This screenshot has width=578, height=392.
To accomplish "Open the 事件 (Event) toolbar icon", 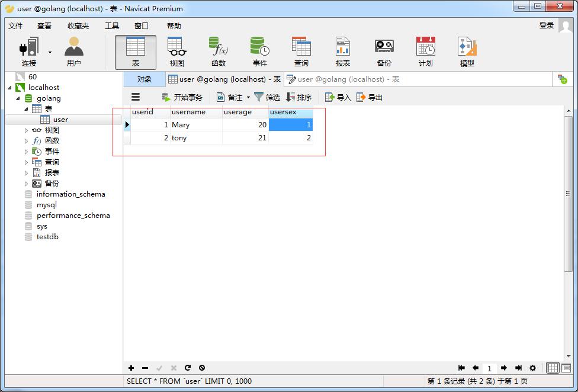I will click(x=259, y=52).
